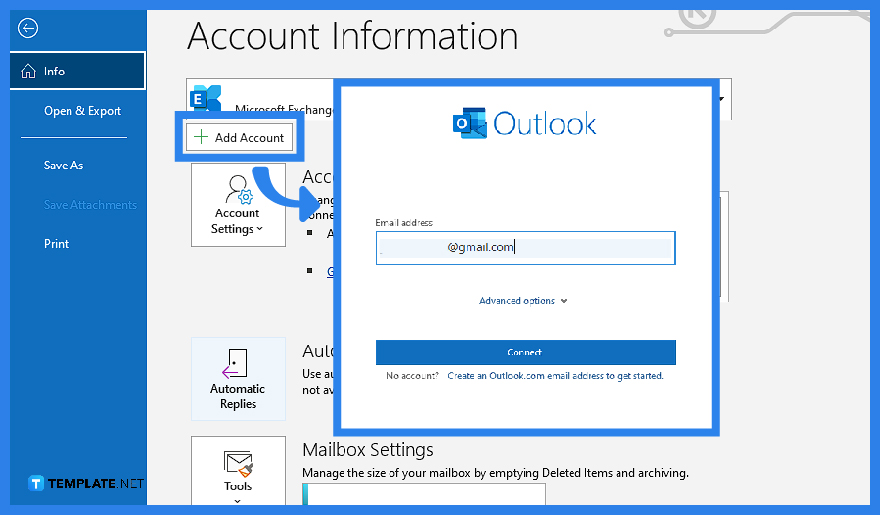The image size is (880, 515).
Task: Switch to the Open & Export tab
Action: [82, 111]
